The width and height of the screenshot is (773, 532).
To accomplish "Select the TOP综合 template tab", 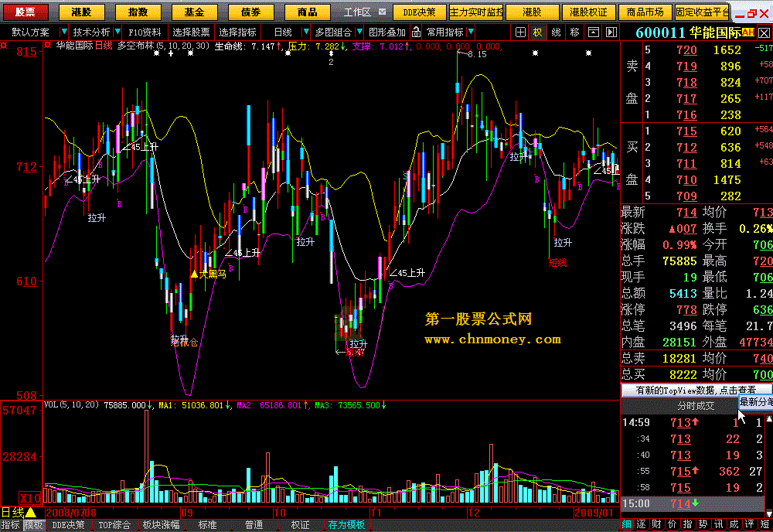I will (x=114, y=525).
